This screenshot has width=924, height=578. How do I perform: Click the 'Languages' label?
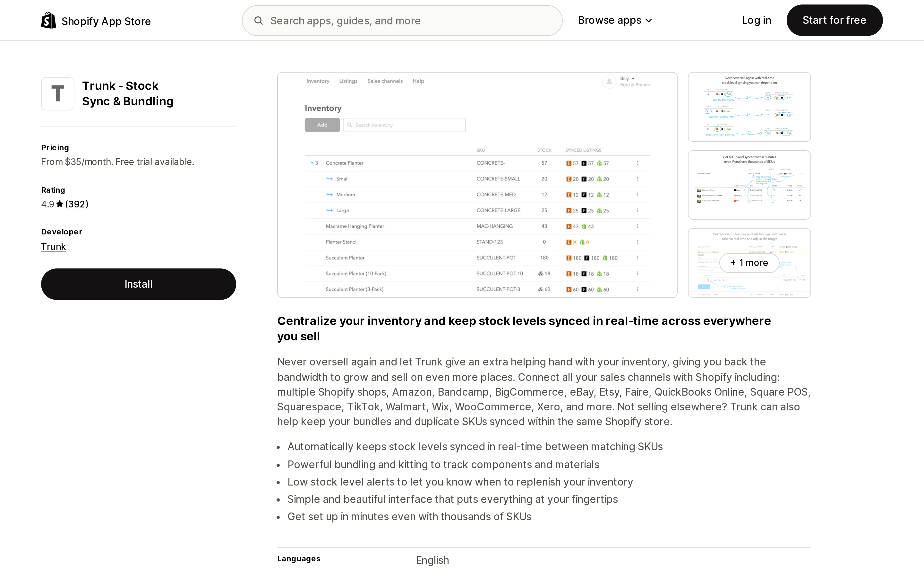(299, 559)
